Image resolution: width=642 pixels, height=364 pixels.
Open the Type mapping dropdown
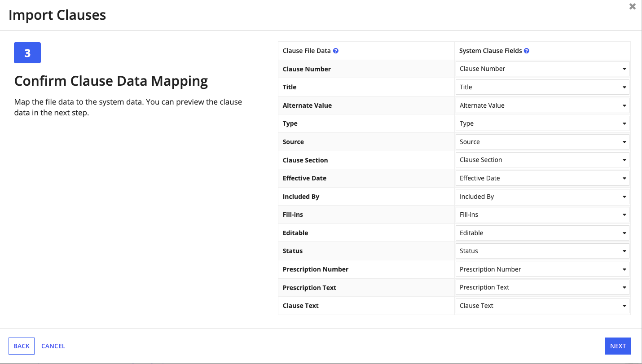tap(542, 123)
